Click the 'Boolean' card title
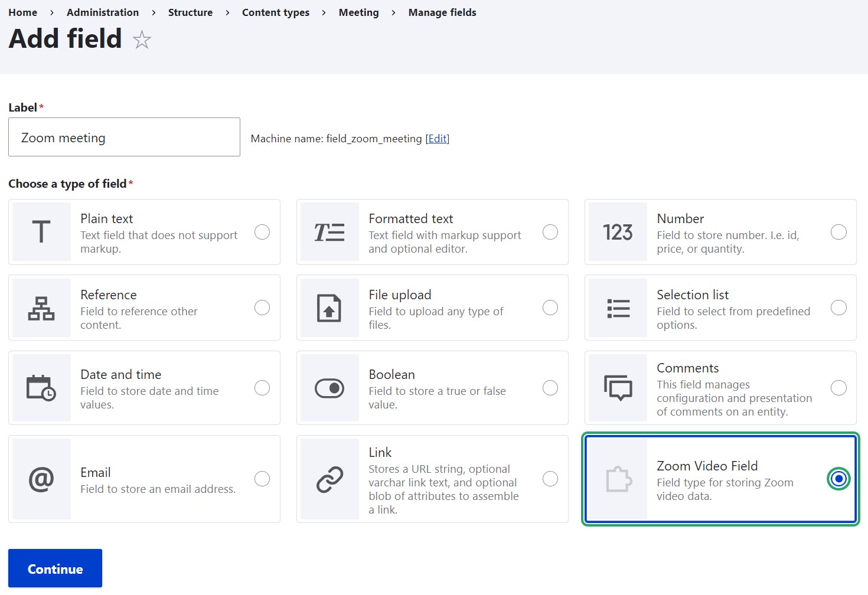 (391, 374)
